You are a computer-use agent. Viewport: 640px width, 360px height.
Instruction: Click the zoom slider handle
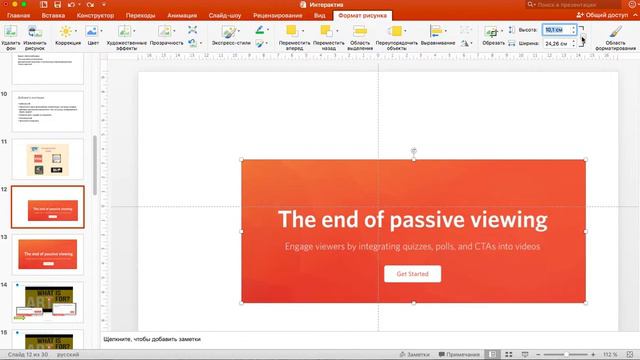click(567, 354)
